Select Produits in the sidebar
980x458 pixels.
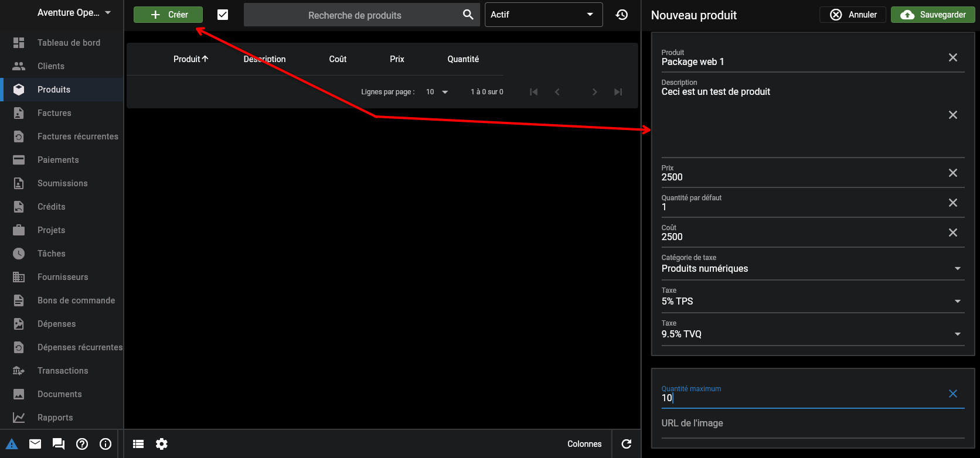point(62,90)
